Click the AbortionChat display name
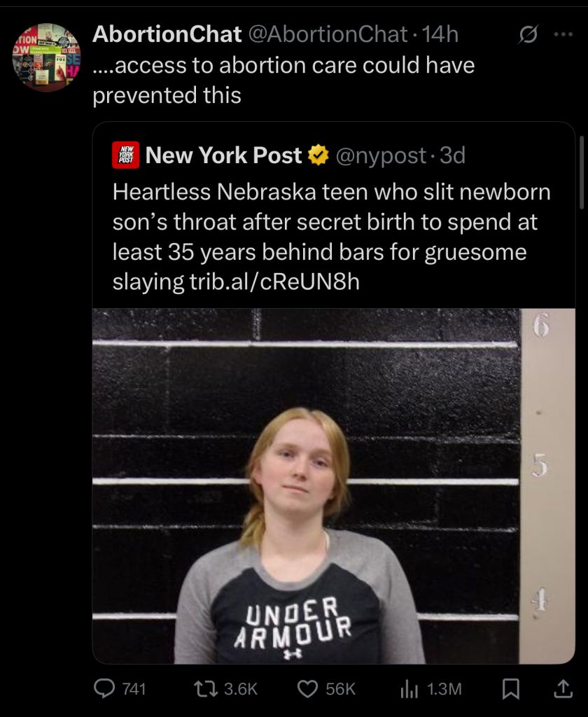 167,34
